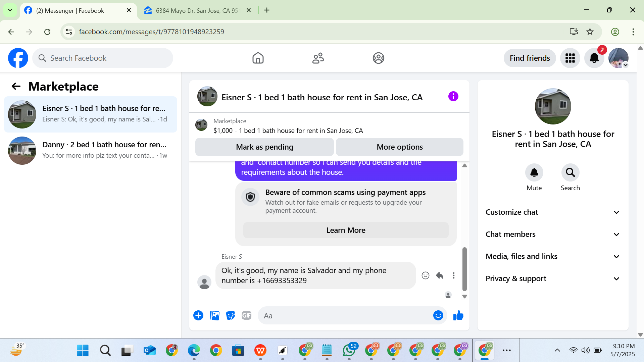Image resolution: width=644 pixels, height=362 pixels.
Task: Open Chrome profile icon
Action: [615, 32]
